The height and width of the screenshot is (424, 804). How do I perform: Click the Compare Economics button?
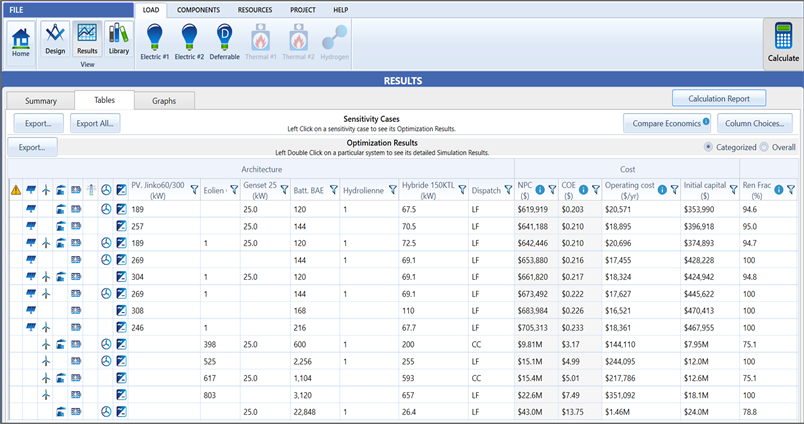(666, 123)
